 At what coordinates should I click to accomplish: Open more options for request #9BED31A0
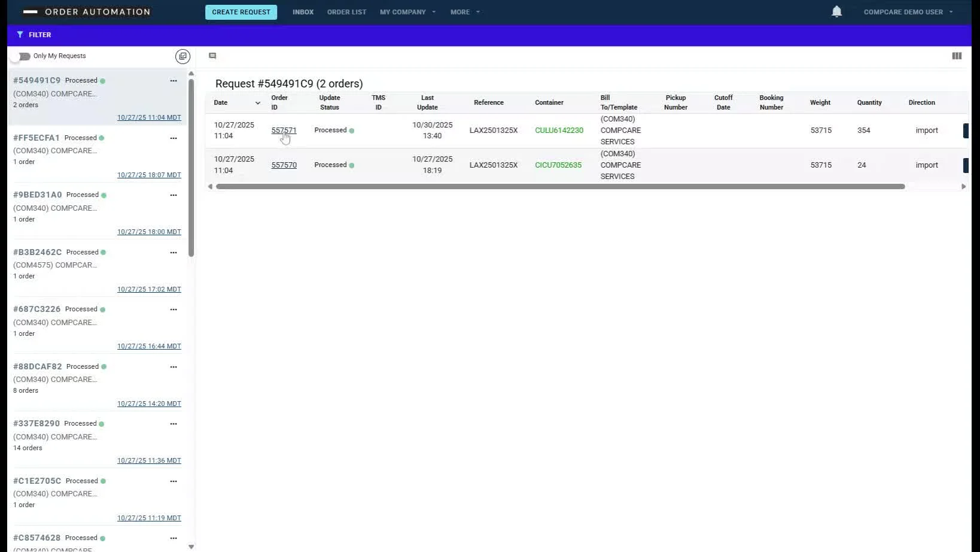174,195
